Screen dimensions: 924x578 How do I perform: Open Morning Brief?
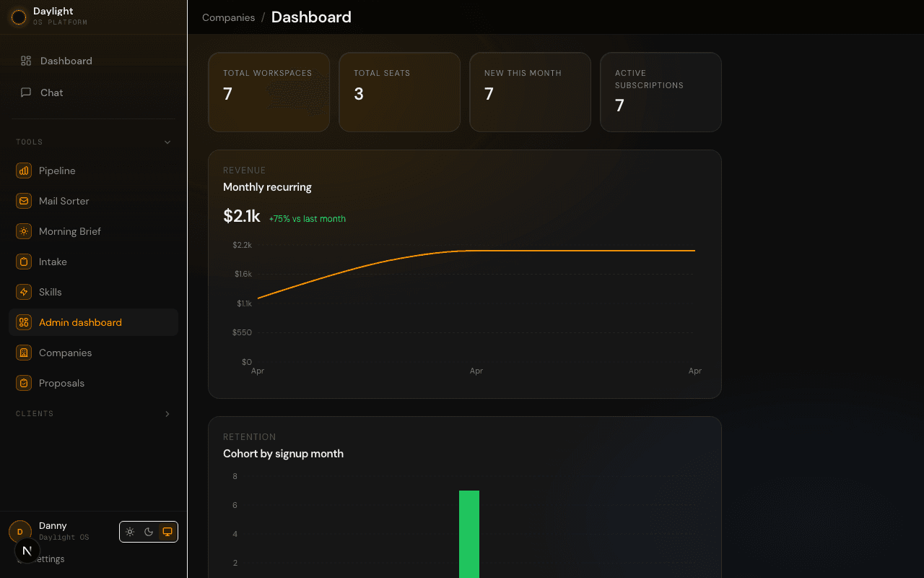(x=94, y=231)
